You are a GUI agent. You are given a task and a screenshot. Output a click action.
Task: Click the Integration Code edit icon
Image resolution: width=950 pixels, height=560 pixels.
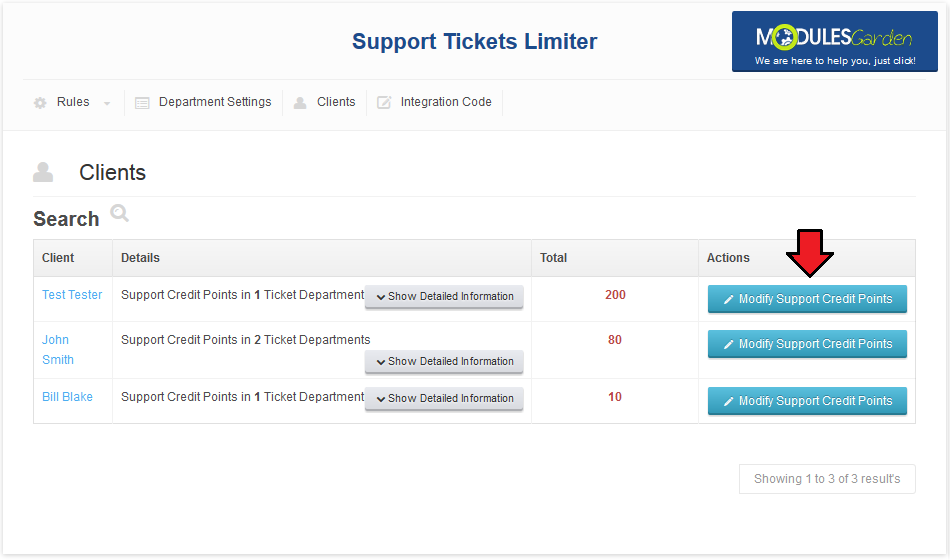tap(384, 102)
